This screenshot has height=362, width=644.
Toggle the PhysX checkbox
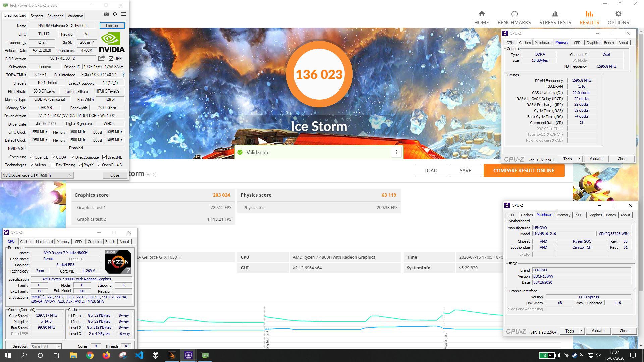point(80,165)
